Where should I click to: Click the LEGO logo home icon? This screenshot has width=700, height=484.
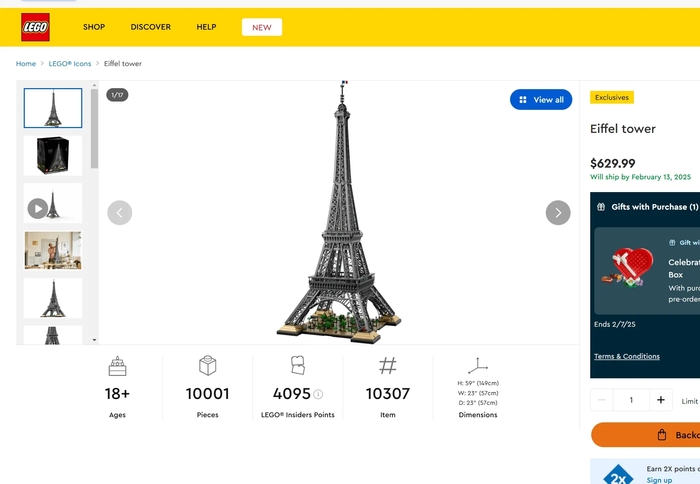pos(35,27)
